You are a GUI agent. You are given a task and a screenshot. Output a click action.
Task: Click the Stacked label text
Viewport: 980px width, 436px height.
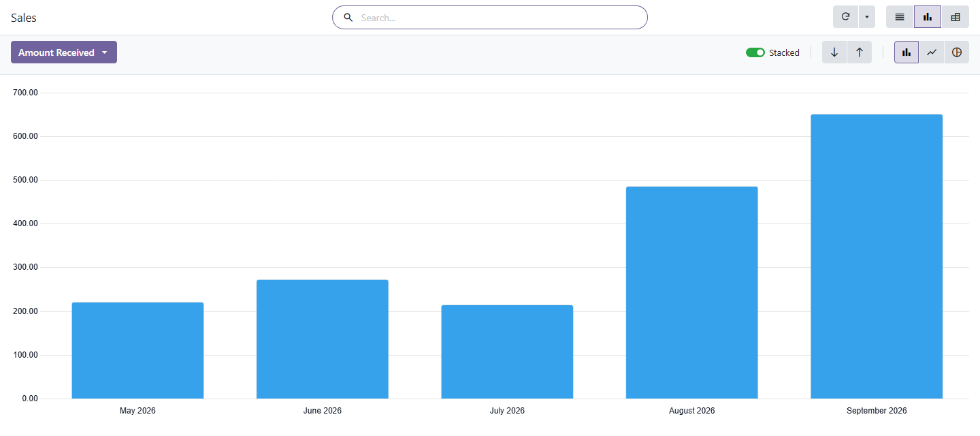[x=784, y=52]
